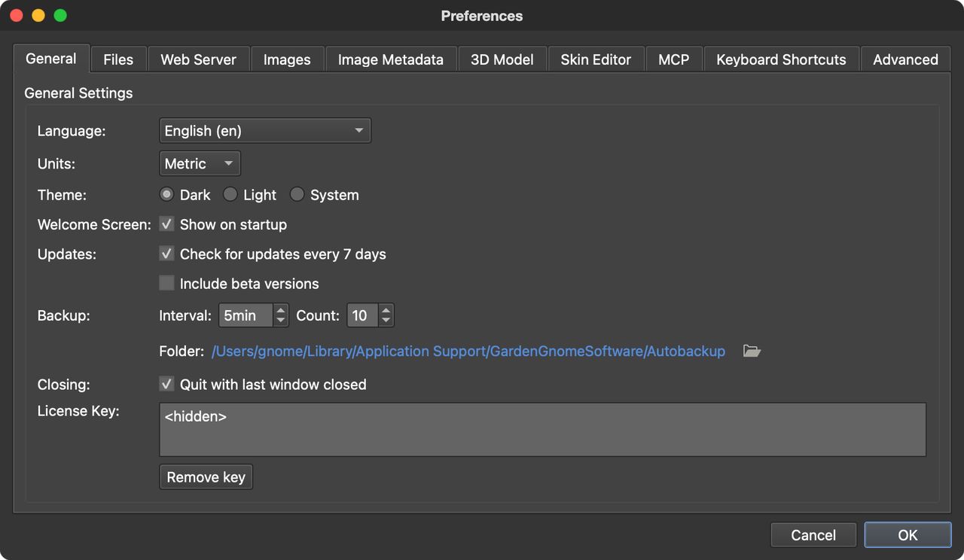Disable Check for updates every 7 days
The height and width of the screenshot is (560, 964).
(x=166, y=254)
